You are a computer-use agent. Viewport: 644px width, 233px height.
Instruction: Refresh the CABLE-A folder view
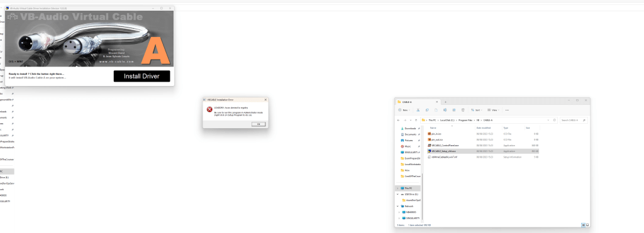click(x=555, y=120)
